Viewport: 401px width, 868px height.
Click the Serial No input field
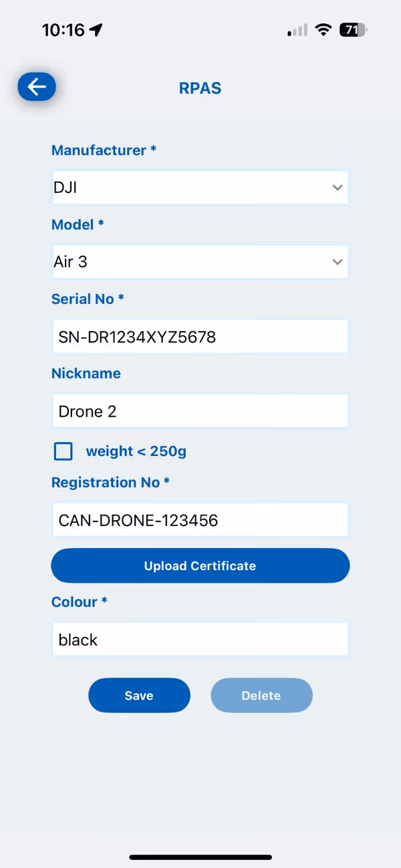(200, 337)
